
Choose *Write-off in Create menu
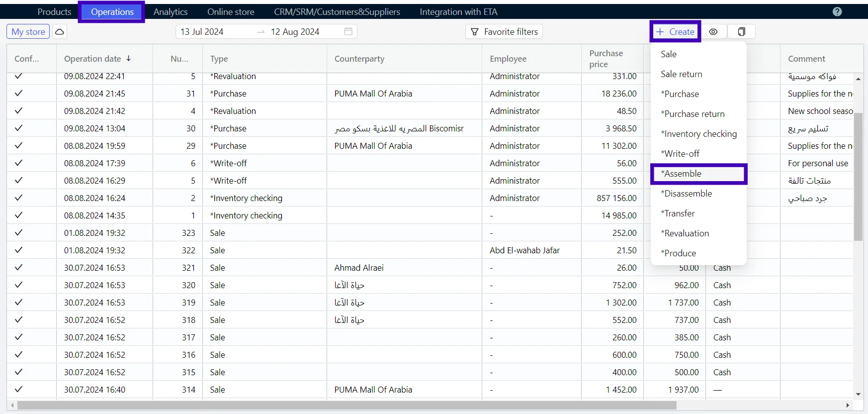click(x=698, y=153)
